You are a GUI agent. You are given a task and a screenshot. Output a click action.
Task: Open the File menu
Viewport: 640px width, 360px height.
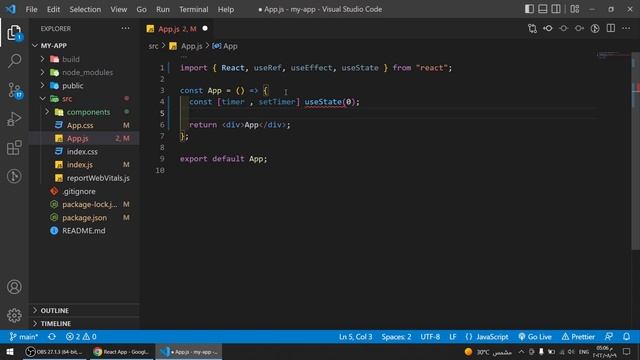[x=31, y=9]
